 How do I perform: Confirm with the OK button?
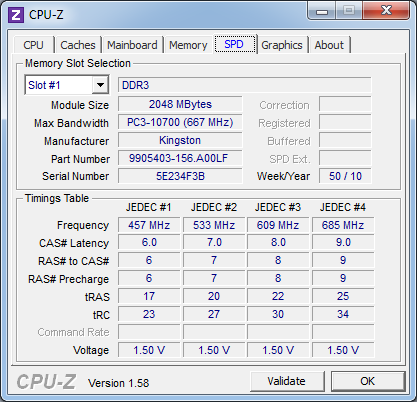pos(368,381)
